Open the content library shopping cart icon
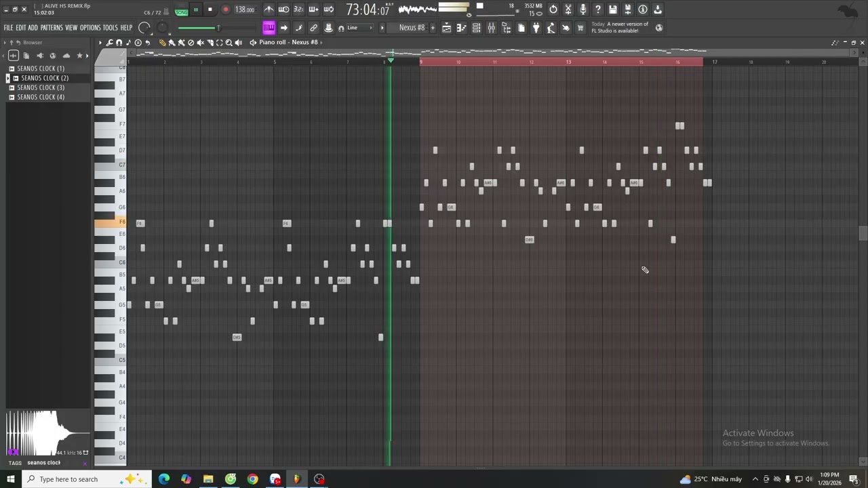The image size is (868, 488). point(580,28)
